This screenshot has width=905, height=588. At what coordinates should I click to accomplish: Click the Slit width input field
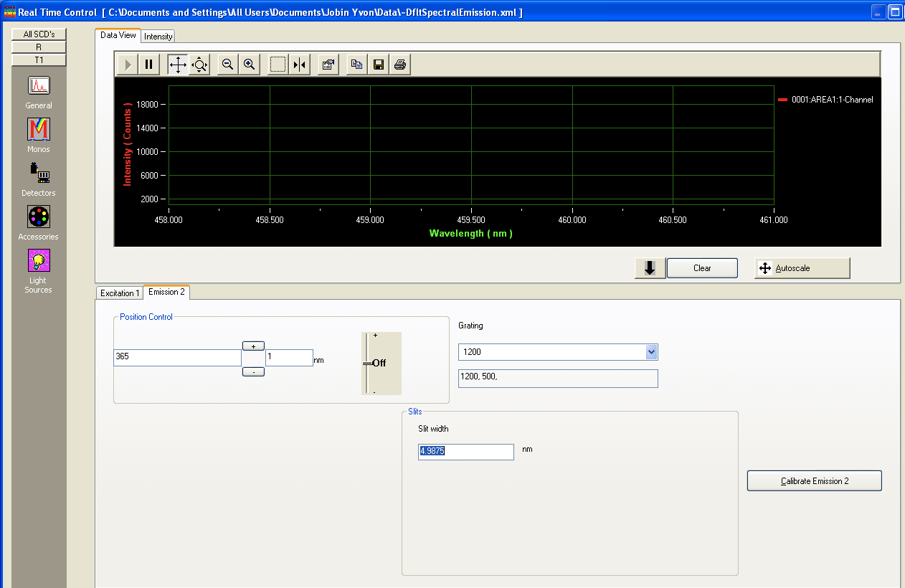coord(465,452)
